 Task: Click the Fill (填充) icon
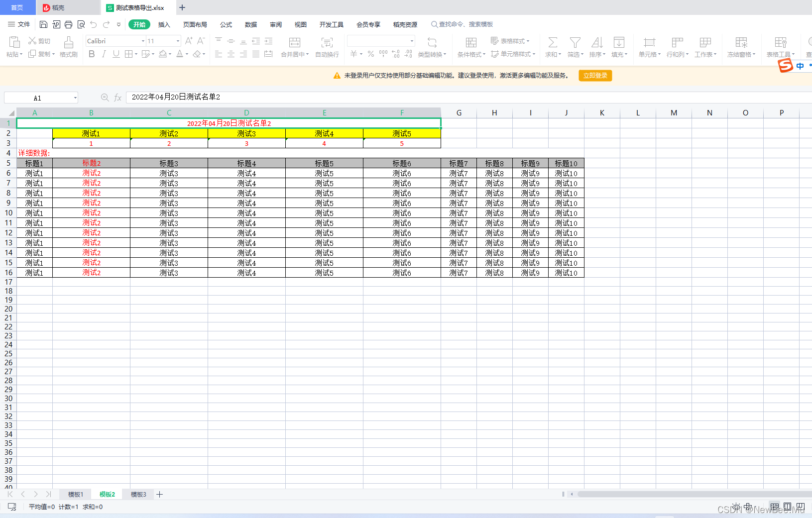619,42
